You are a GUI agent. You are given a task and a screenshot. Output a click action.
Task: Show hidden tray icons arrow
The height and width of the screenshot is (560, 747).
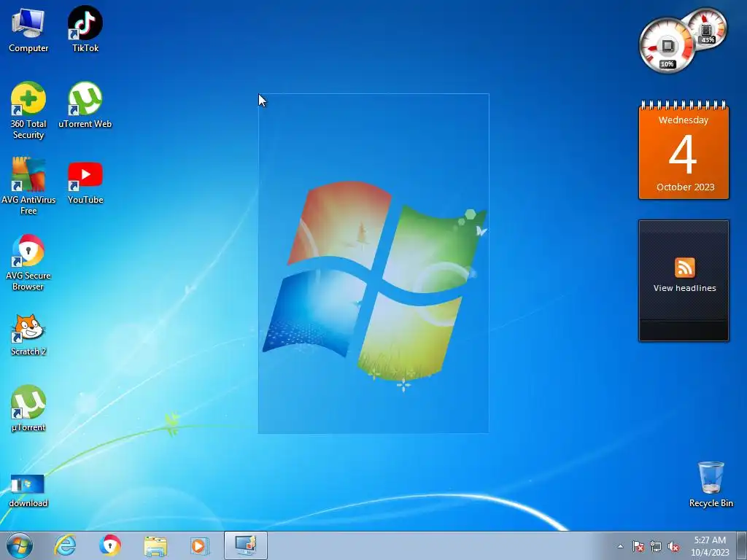620,546
